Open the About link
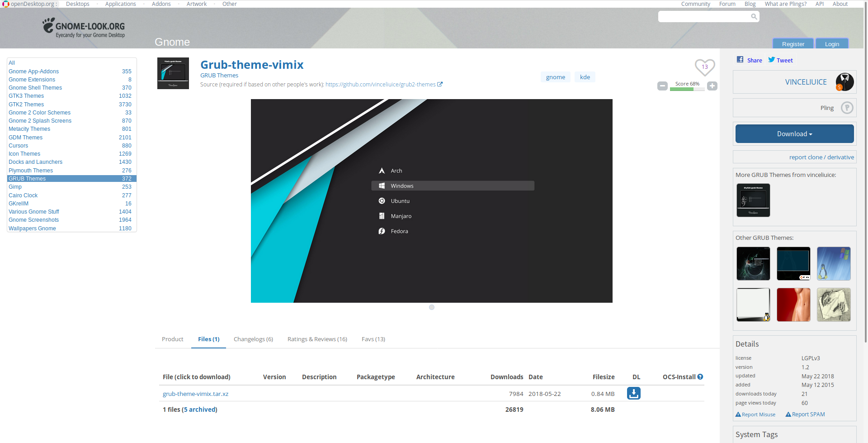Image resolution: width=868 pixels, height=443 pixels. [x=840, y=4]
